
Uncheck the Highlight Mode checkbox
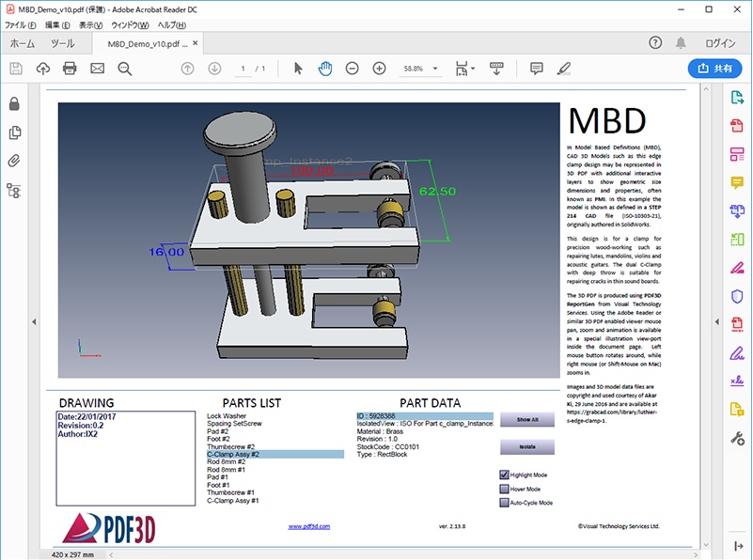click(x=504, y=474)
